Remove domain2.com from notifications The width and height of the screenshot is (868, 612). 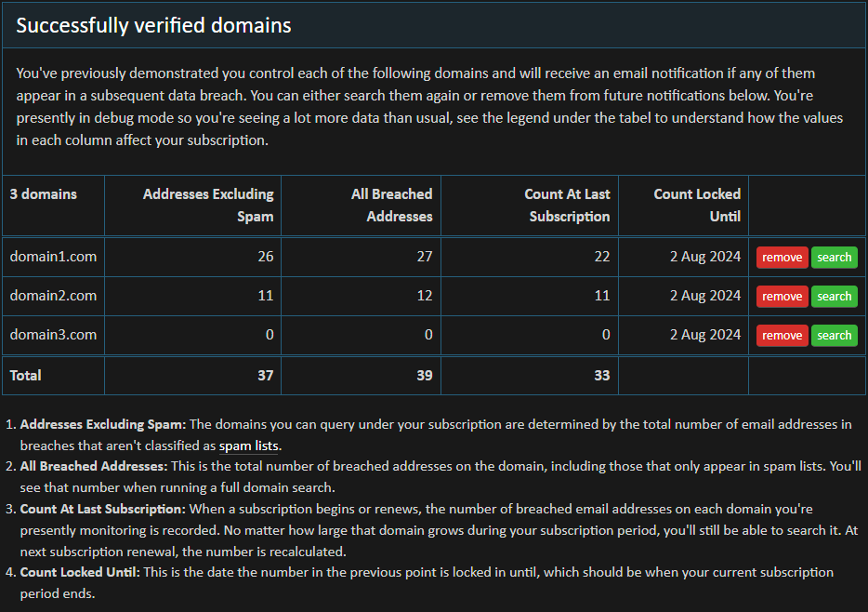click(782, 297)
